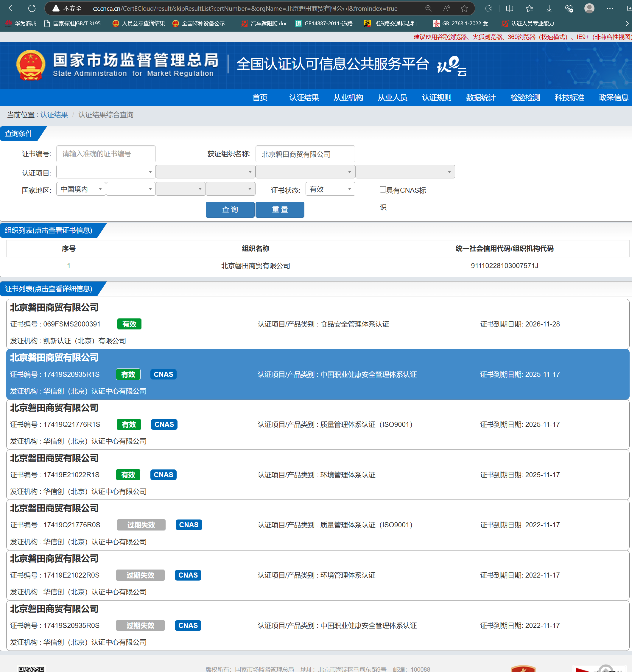
Task: Open the 从业机构 nav menu
Action: (x=348, y=98)
